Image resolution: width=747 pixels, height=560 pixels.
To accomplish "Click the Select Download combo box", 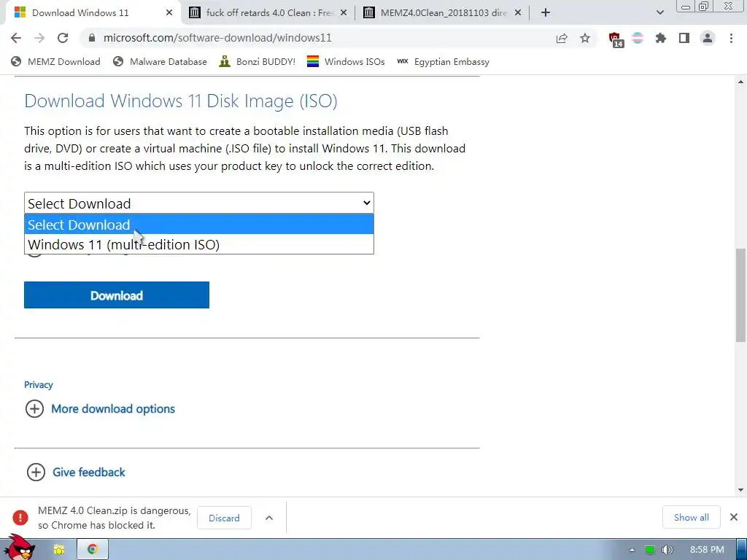I will click(x=198, y=203).
